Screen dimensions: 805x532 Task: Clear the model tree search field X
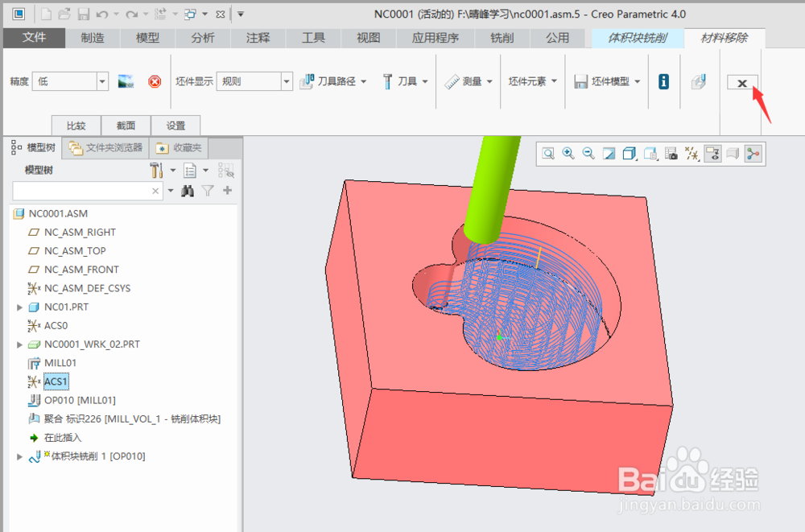(155, 191)
